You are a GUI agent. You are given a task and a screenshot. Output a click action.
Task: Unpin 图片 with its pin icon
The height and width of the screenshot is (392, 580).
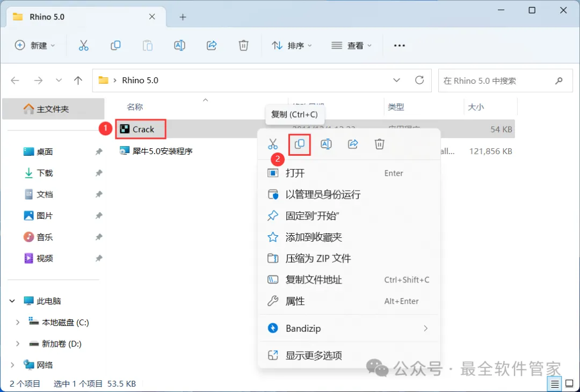coord(99,216)
